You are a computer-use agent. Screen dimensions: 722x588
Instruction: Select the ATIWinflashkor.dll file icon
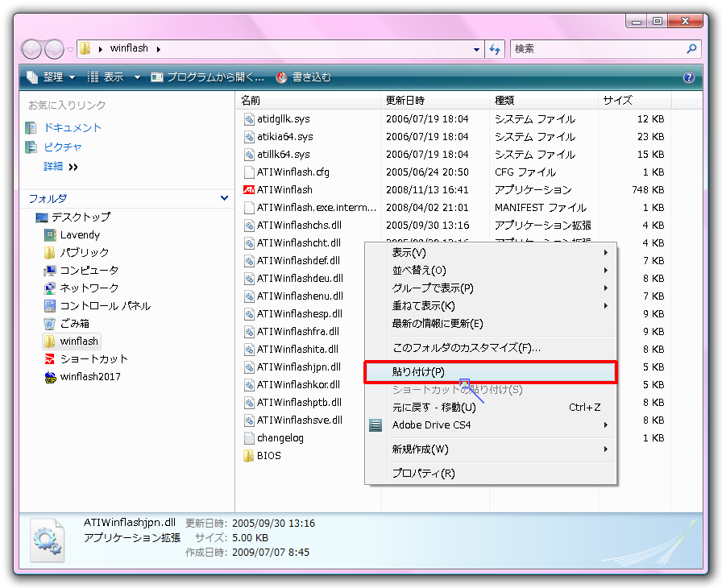(x=249, y=385)
